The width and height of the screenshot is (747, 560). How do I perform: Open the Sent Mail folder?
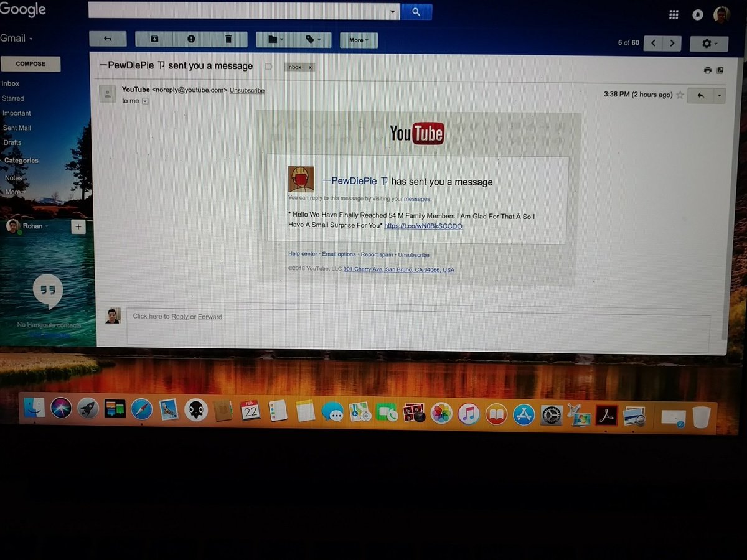pyautogui.click(x=17, y=128)
